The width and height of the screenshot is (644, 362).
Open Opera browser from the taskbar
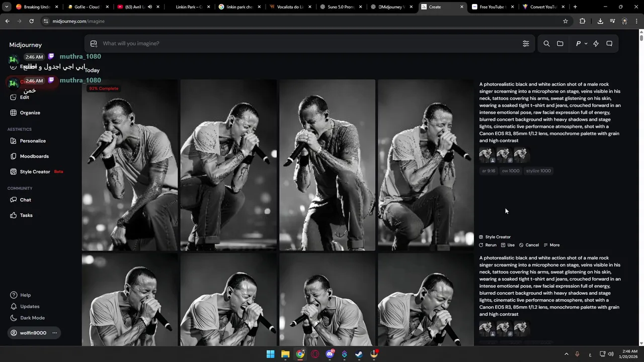[x=315, y=354]
